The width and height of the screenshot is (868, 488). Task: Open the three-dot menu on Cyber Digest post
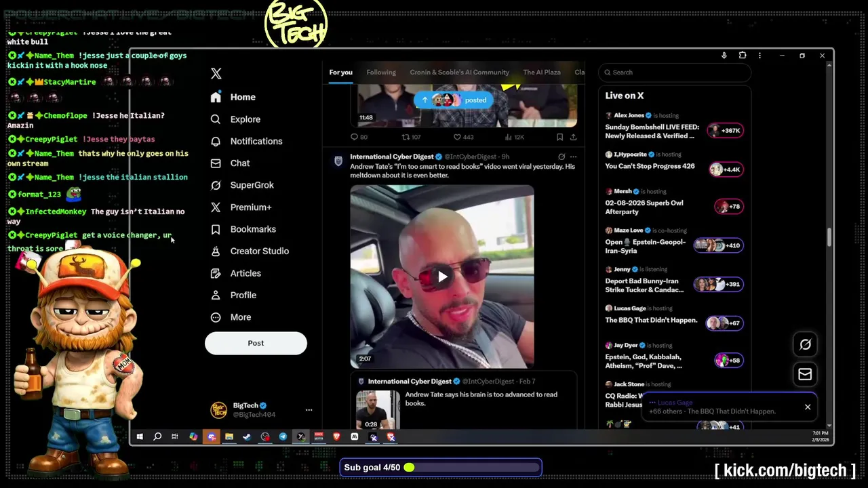click(573, 157)
